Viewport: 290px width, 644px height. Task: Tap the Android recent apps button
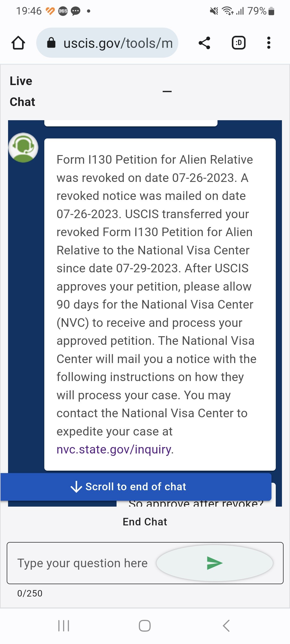[64, 626]
